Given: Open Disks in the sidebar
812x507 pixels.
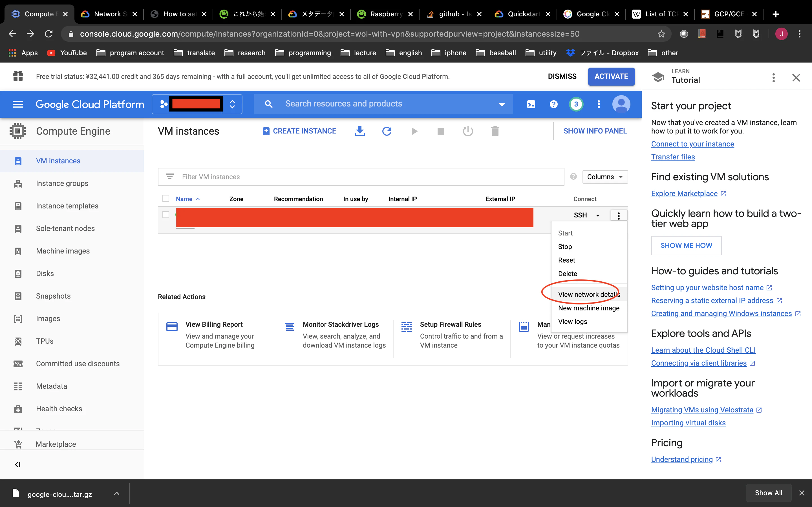Looking at the screenshot, I should point(45,273).
